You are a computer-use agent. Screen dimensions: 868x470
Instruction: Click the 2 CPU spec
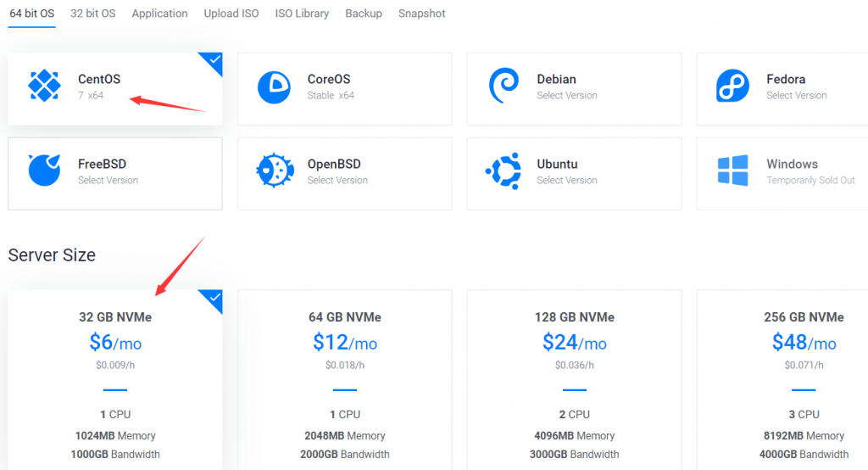coord(575,415)
